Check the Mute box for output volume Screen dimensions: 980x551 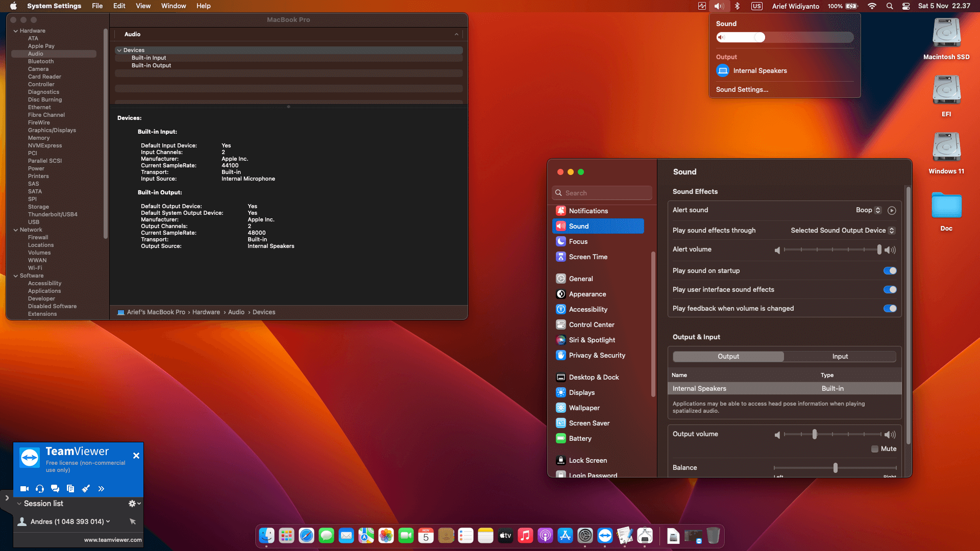pos(874,448)
